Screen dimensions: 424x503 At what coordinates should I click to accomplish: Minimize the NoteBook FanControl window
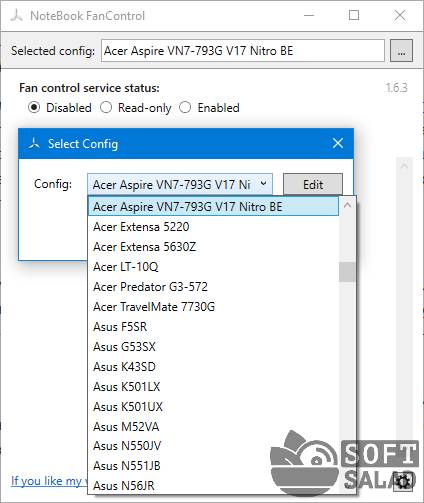click(x=309, y=15)
